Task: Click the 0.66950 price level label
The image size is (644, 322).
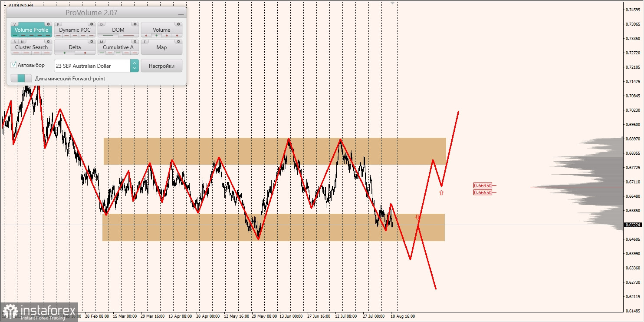Action: click(483, 185)
